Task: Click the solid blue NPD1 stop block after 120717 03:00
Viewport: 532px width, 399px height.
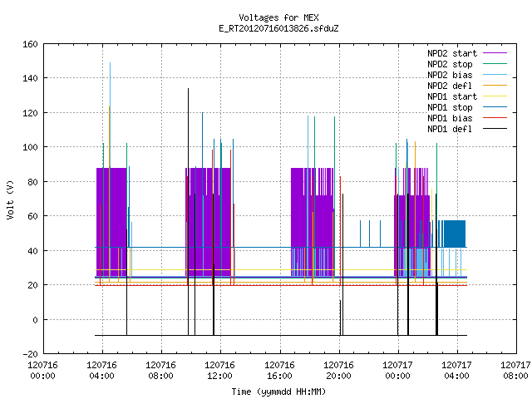Action: pyautogui.click(x=455, y=234)
